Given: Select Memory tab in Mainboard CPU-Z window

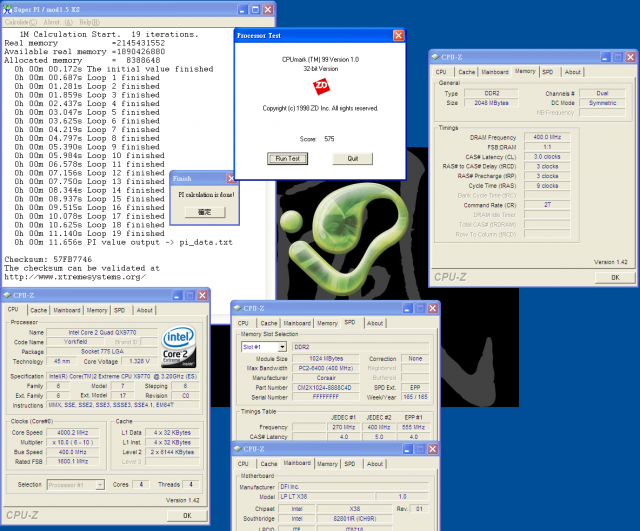Looking at the screenshot, I should click(327, 464).
